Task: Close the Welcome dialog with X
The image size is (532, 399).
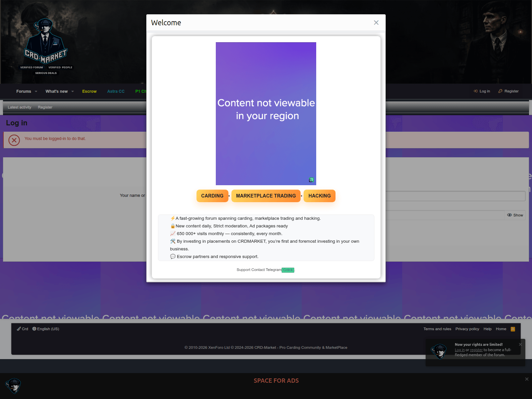Action: (x=376, y=23)
